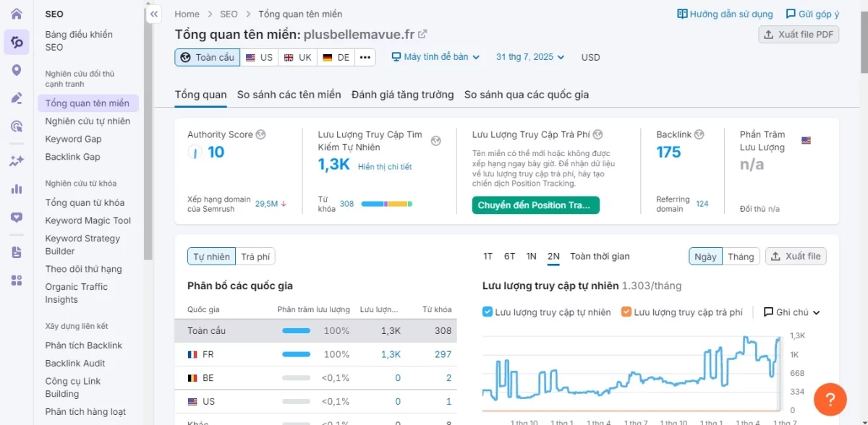Open the Reports document icon in the left rail
868x425 pixels.
(x=17, y=252)
